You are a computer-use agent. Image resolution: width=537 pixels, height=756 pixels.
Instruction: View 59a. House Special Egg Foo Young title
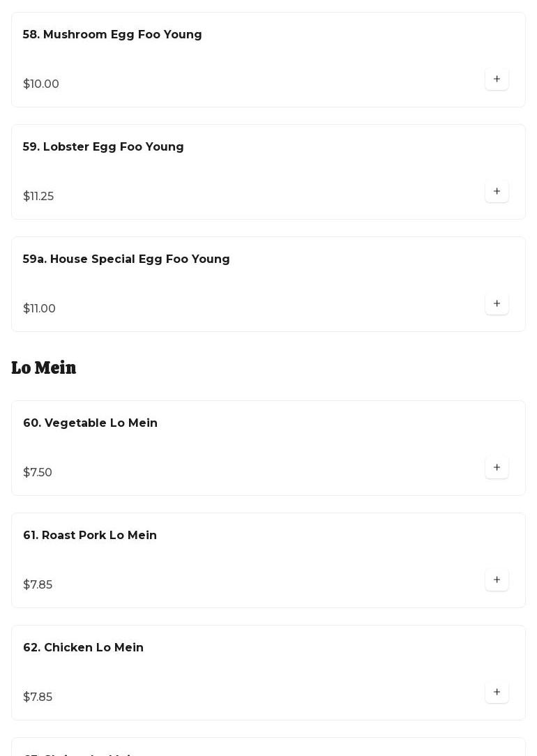coord(126,259)
